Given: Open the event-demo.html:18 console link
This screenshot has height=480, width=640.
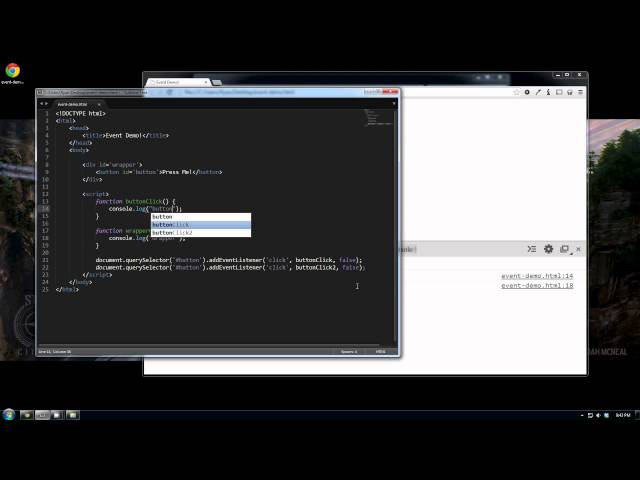Looking at the screenshot, I should tap(537, 286).
